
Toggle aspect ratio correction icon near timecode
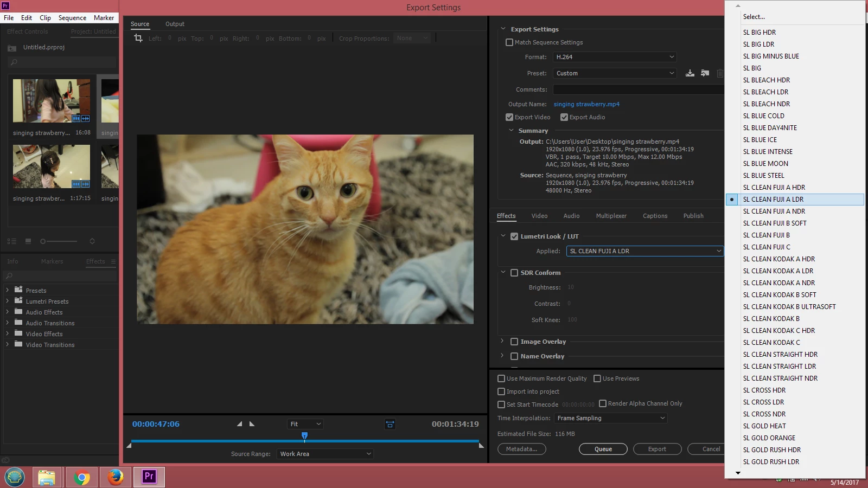click(x=390, y=424)
